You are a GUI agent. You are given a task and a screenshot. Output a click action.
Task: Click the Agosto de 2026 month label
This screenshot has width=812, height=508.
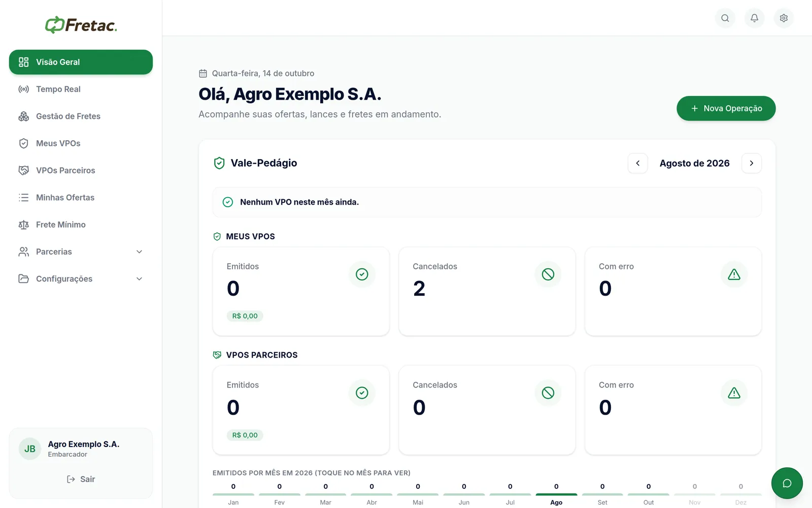pyautogui.click(x=695, y=163)
